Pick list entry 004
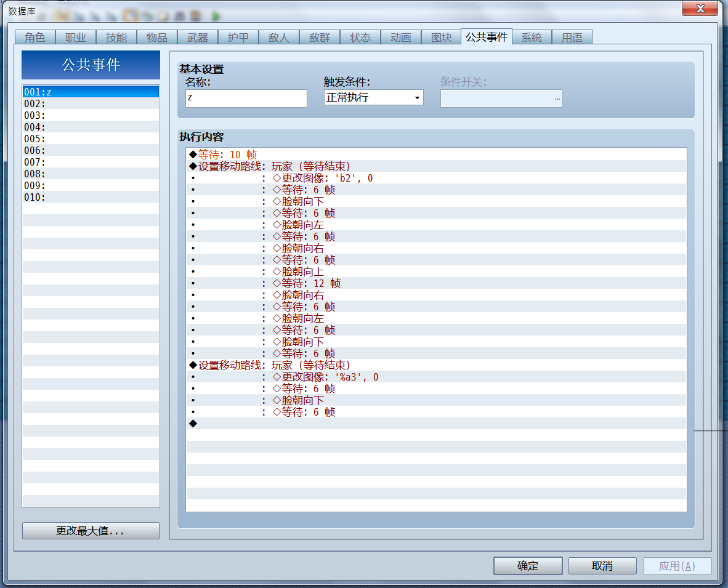Image resolution: width=728 pixels, height=588 pixels. tap(91, 127)
